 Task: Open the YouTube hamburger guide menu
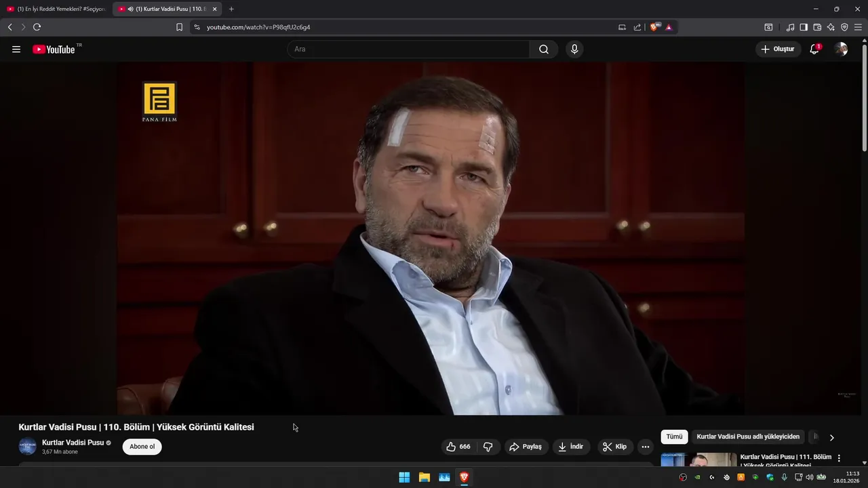pyautogui.click(x=16, y=49)
